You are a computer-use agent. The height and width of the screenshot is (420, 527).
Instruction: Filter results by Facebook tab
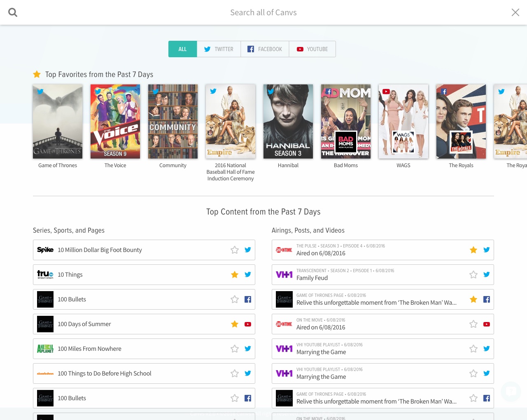pyautogui.click(x=265, y=49)
